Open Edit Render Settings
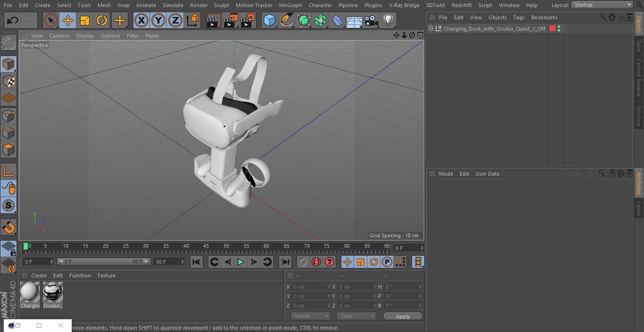The width and height of the screenshot is (644, 332). pyautogui.click(x=248, y=21)
